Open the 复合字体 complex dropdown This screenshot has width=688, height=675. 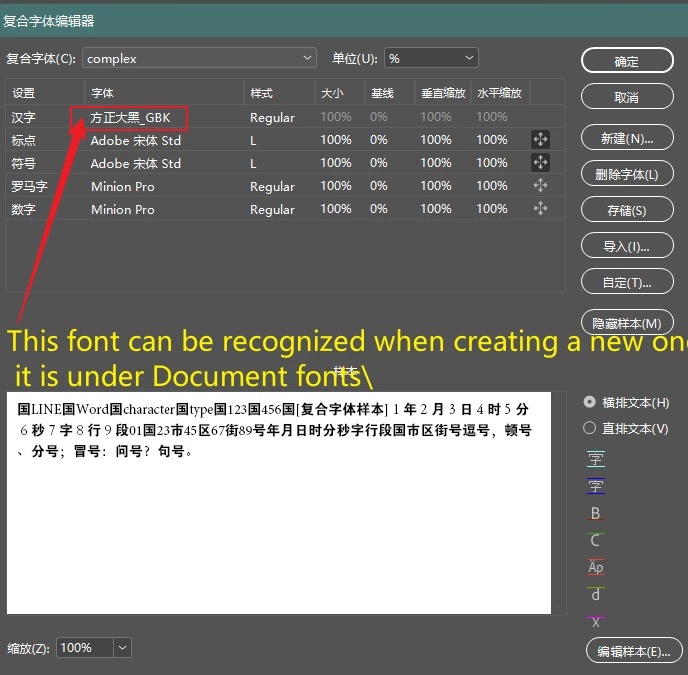pyautogui.click(x=199, y=58)
